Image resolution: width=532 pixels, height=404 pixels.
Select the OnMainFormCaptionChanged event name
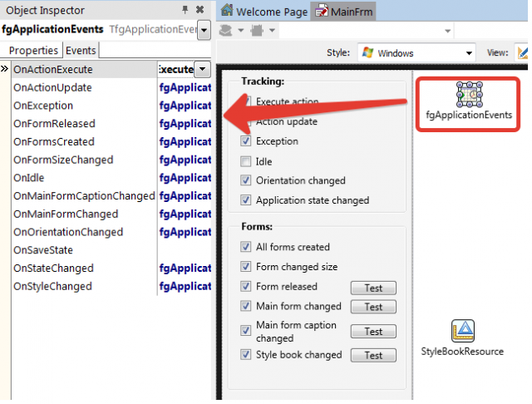click(x=84, y=195)
